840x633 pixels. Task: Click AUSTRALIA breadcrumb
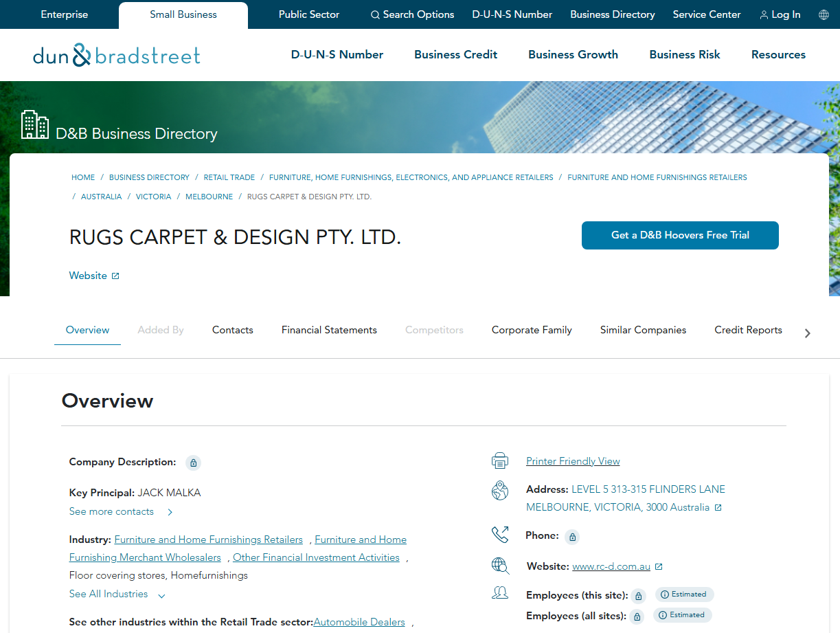pos(101,197)
